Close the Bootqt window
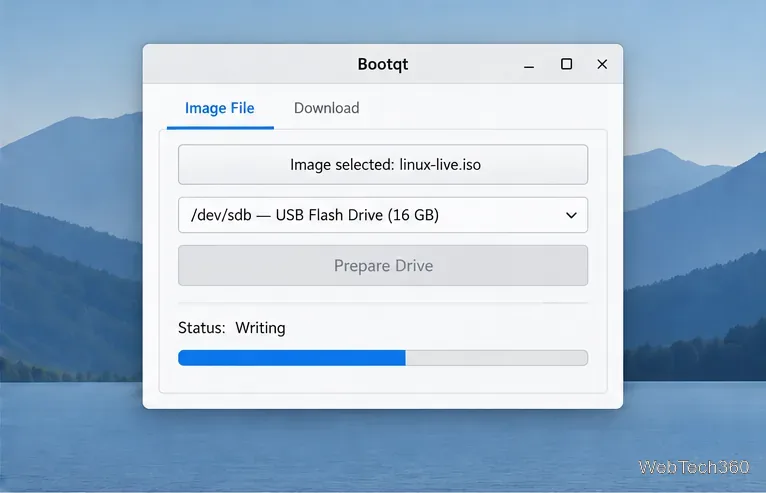766x493 pixels. pos(602,64)
